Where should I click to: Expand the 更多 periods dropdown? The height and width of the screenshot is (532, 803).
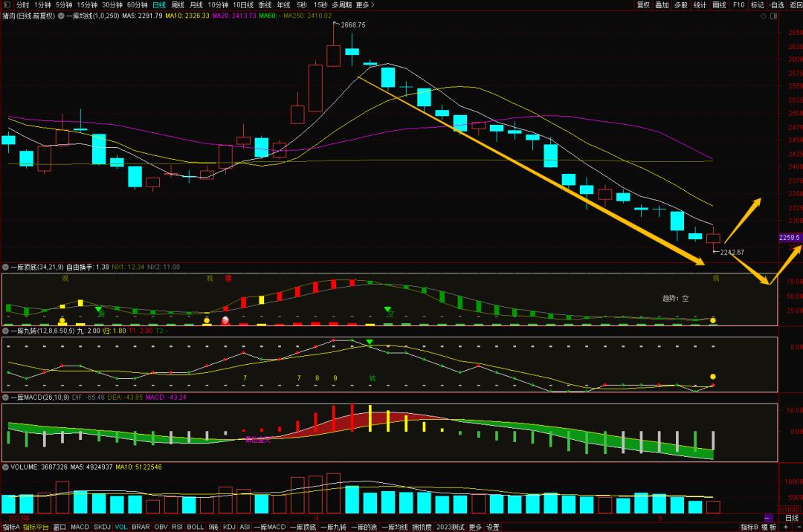pyautogui.click(x=364, y=4)
